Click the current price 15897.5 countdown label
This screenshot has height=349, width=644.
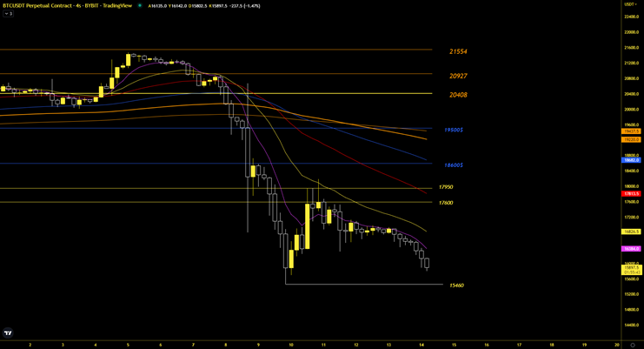coord(631,270)
